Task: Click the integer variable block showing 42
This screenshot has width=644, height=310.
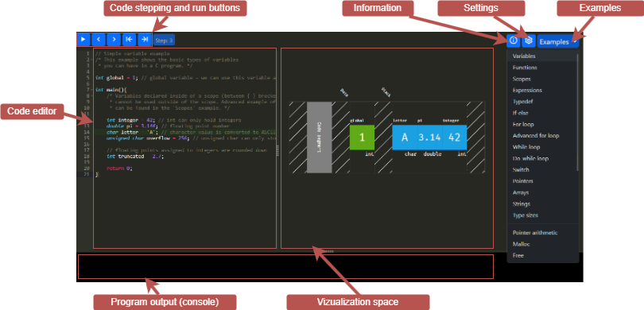Action: coord(454,138)
